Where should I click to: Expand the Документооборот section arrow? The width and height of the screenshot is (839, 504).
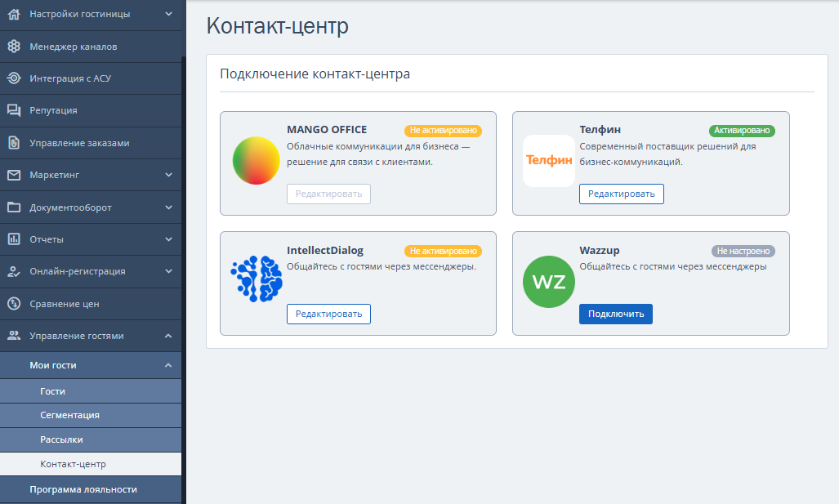[x=168, y=207]
